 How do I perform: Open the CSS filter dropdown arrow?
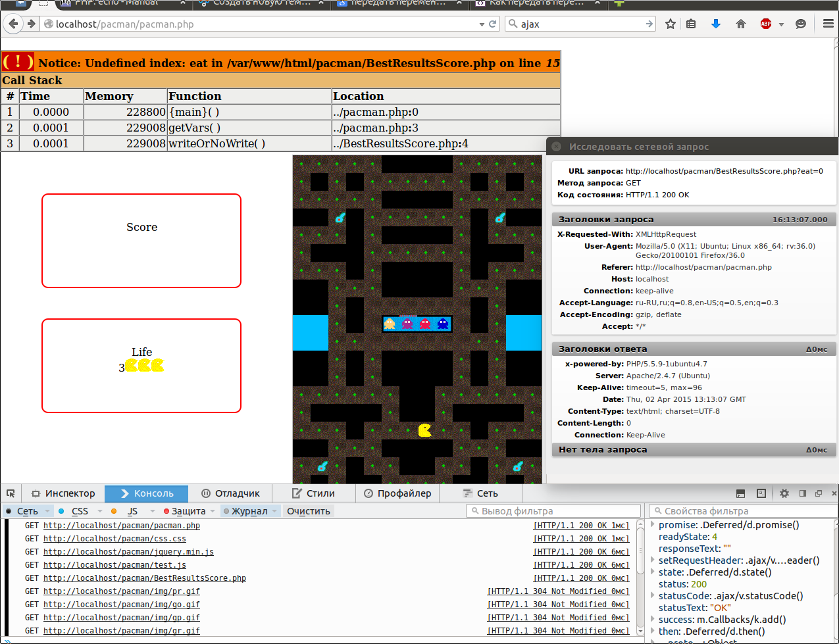tap(100, 511)
